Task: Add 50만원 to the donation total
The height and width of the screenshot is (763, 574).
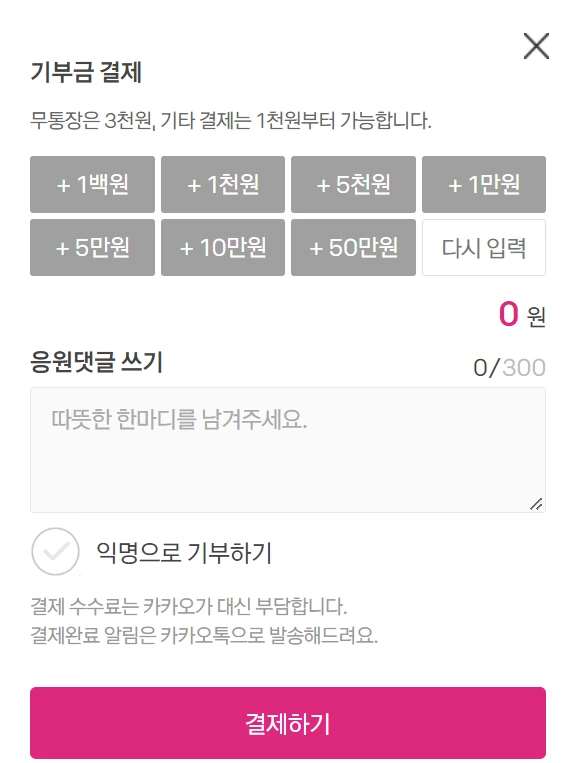Action: (x=353, y=247)
